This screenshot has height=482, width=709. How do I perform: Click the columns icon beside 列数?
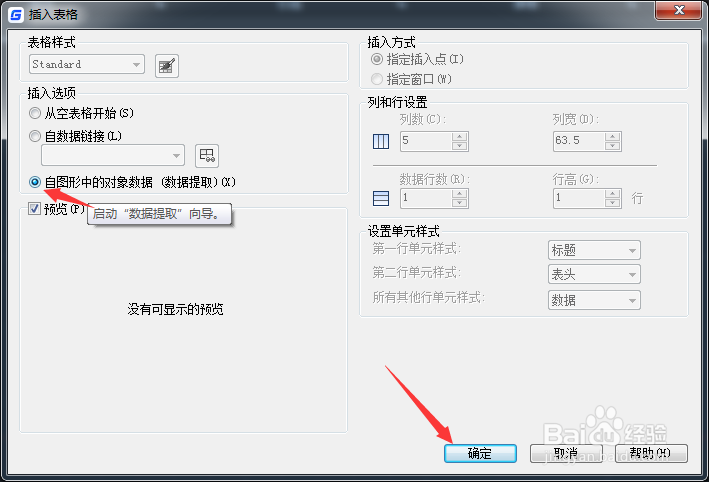coord(381,141)
